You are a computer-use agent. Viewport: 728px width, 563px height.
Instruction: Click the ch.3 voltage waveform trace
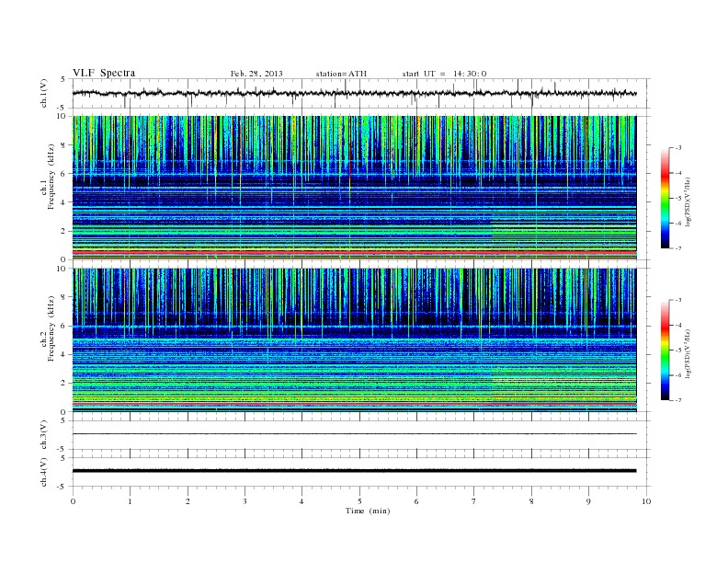pos(354,434)
